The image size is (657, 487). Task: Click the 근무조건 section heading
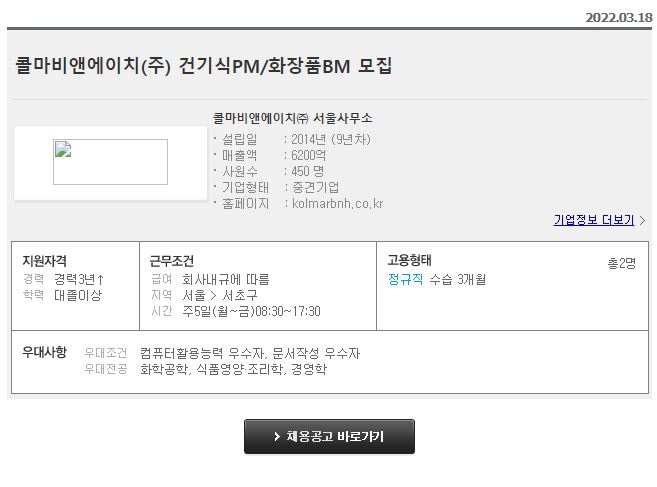(x=172, y=261)
